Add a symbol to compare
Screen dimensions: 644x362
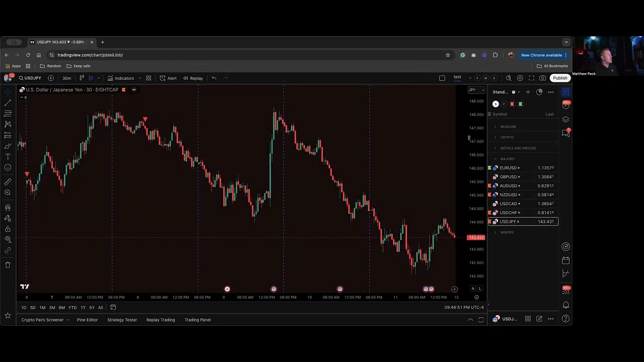[x=51, y=78]
